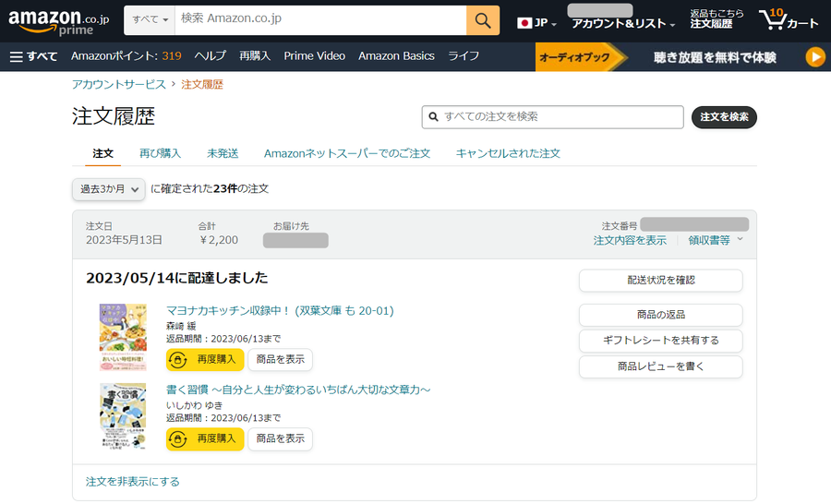Click 配送状況を確認 button
Screen dimensions: 831x504
click(661, 281)
